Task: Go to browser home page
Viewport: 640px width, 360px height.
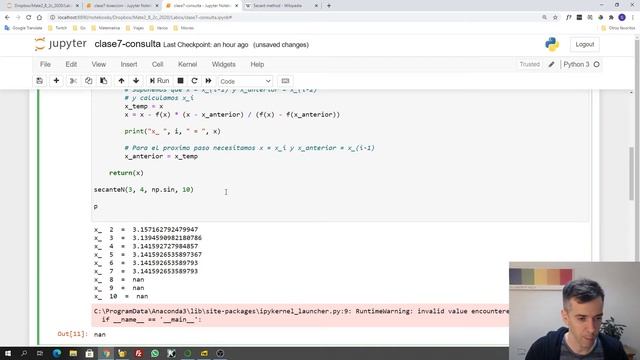Action: [39, 18]
